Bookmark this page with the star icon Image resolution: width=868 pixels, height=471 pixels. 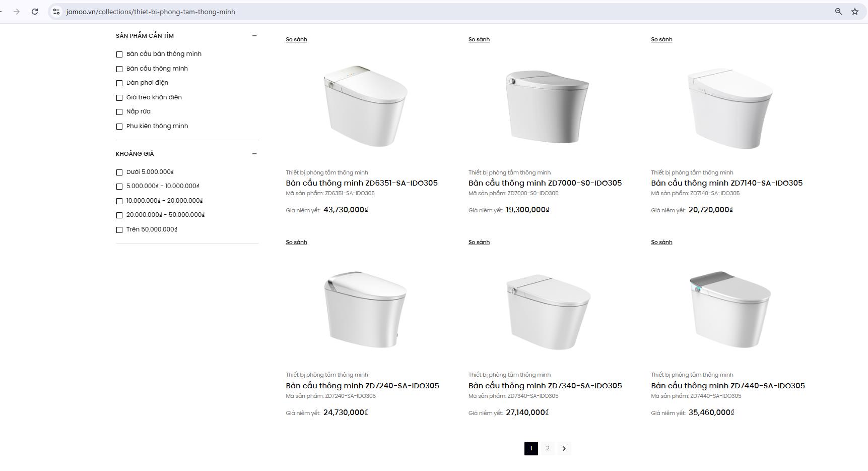(x=855, y=12)
